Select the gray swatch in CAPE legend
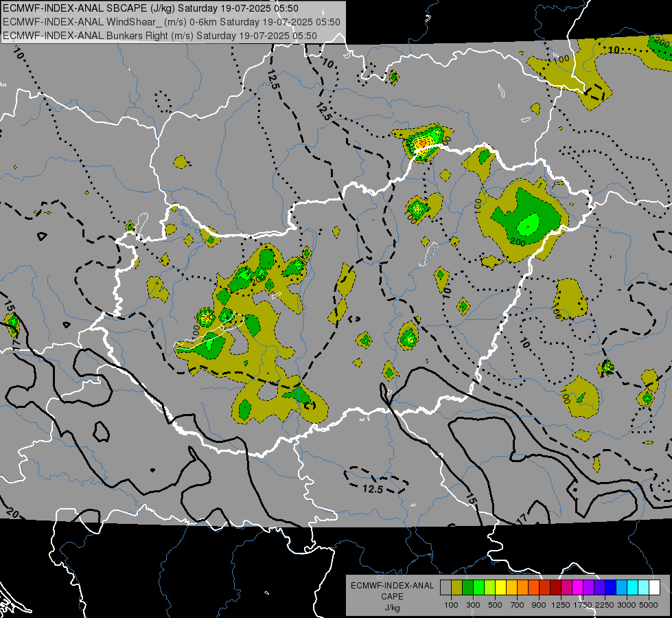 pyautogui.click(x=445, y=587)
